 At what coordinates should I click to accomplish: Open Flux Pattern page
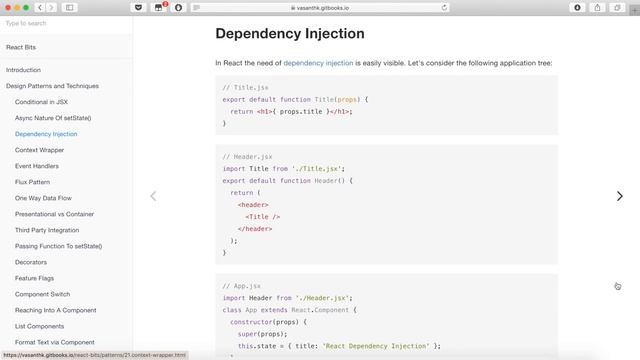click(x=32, y=182)
